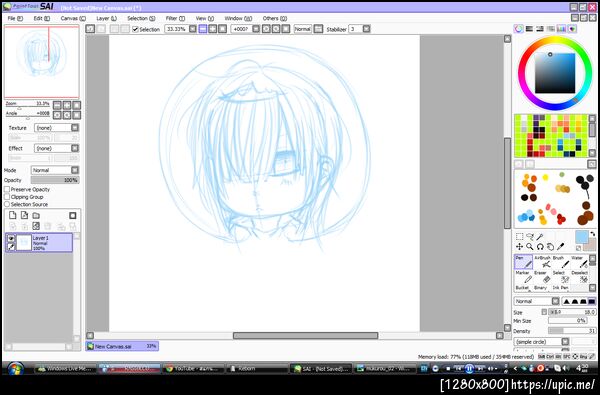
Task: Hide Layer 1 using eye icon
Action: (x=11, y=238)
